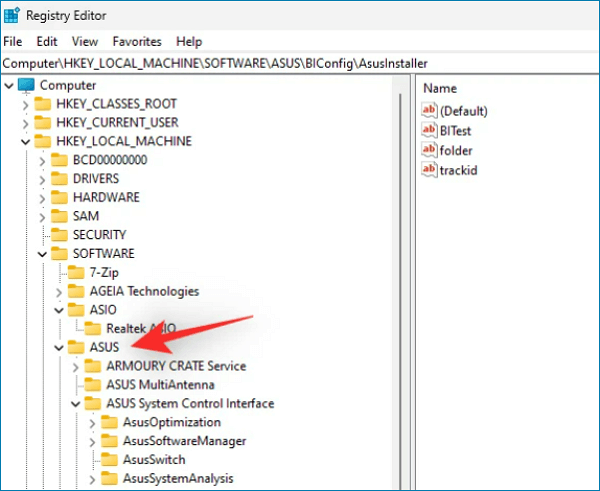The width and height of the screenshot is (600, 491).
Task: Expand AGEIA Technologies chevron
Action: 59,292
